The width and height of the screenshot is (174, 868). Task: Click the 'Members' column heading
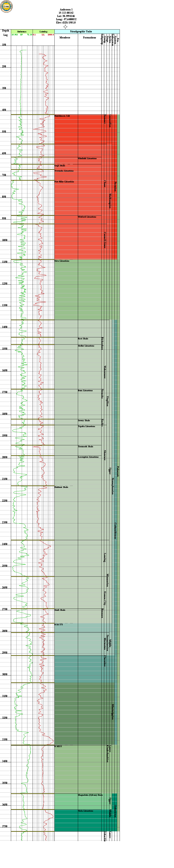tap(65, 37)
